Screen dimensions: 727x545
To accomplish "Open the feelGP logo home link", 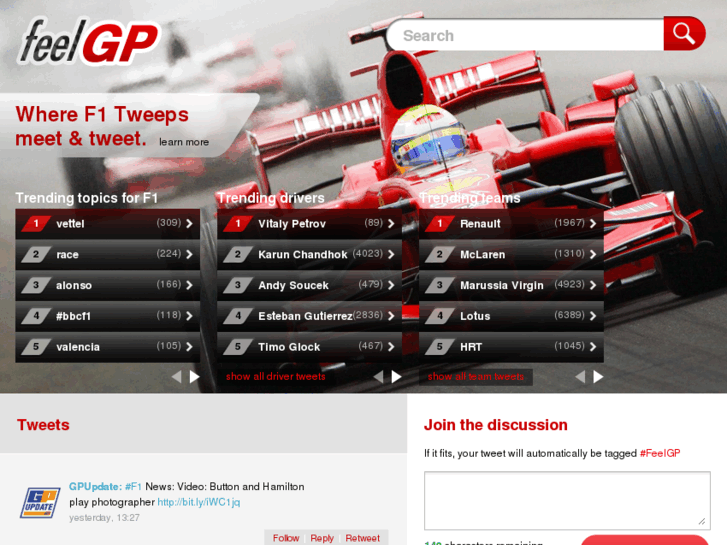I will [x=89, y=42].
